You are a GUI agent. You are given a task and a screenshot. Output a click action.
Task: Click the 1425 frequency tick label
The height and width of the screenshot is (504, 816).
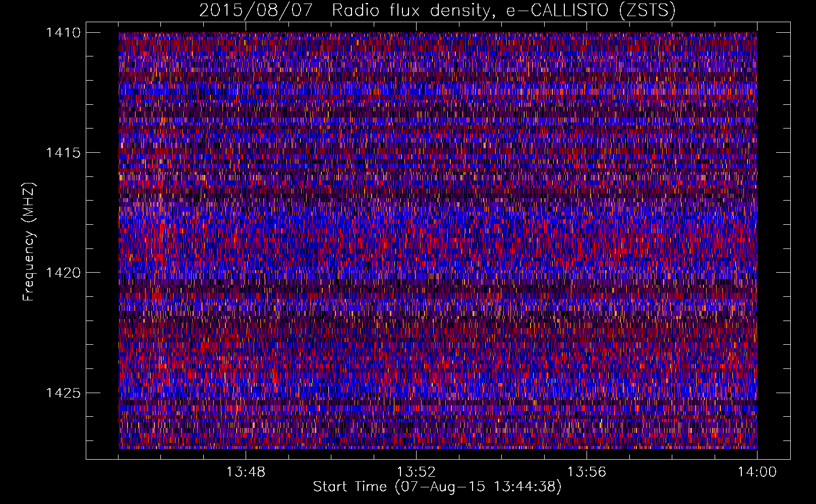pos(64,393)
